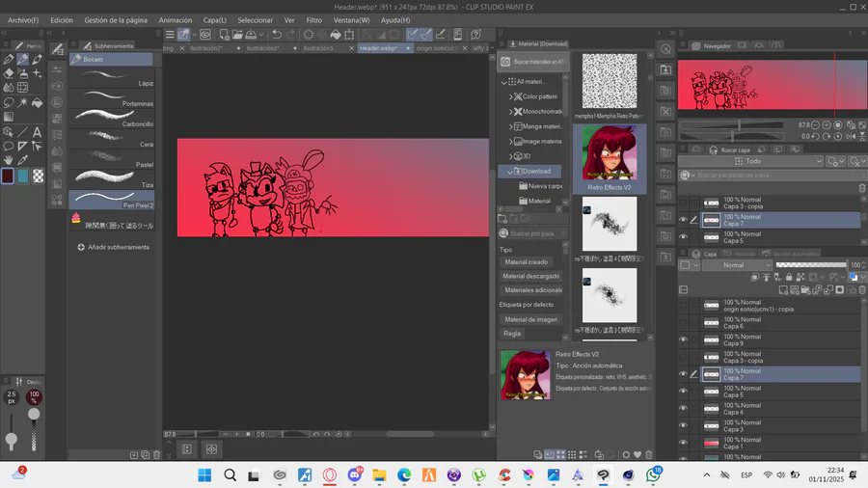Open Clip Studio launcher spiral icon
This screenshot has width=868, height=488.
point(205,35)
